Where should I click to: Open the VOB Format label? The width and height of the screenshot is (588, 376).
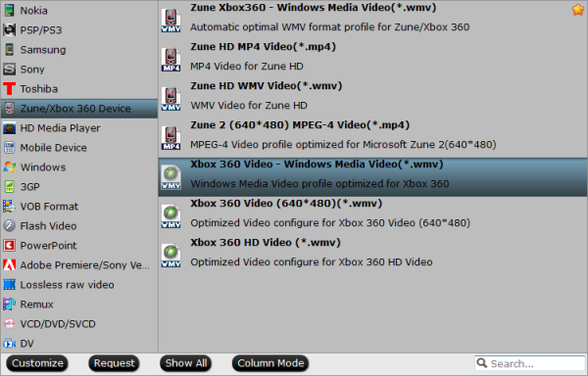pos(49,207)
